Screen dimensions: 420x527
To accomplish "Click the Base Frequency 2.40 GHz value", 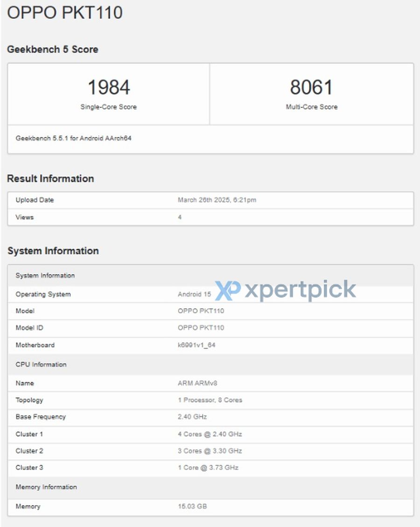I will pyautogui.click(x=192, y=417).
